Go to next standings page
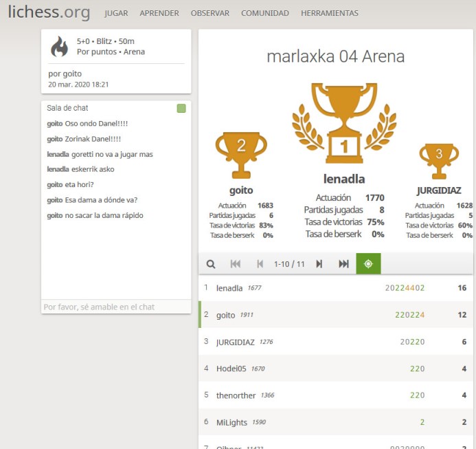Viewport: 476px width, 449px height. pyautogui.click(x=319, y=264)
